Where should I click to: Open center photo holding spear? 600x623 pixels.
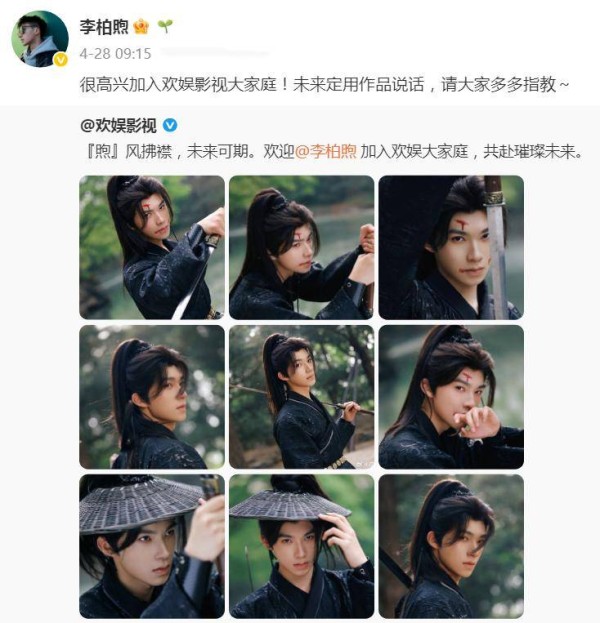pos(302,397)
